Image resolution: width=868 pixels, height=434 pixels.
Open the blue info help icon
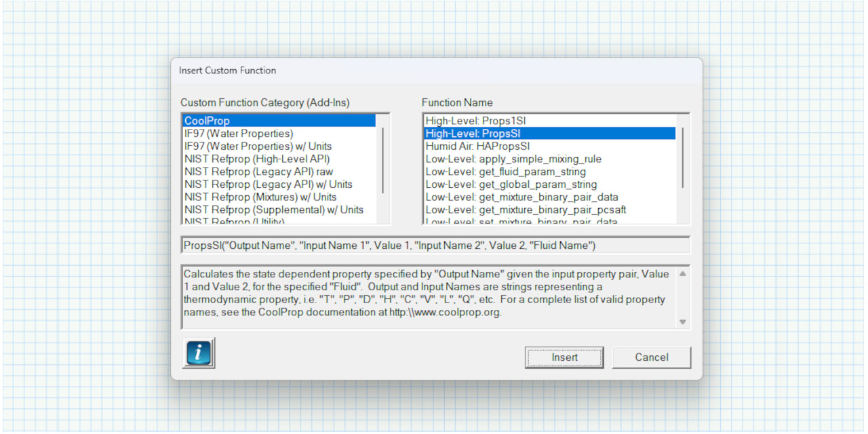tap(199, 353)
